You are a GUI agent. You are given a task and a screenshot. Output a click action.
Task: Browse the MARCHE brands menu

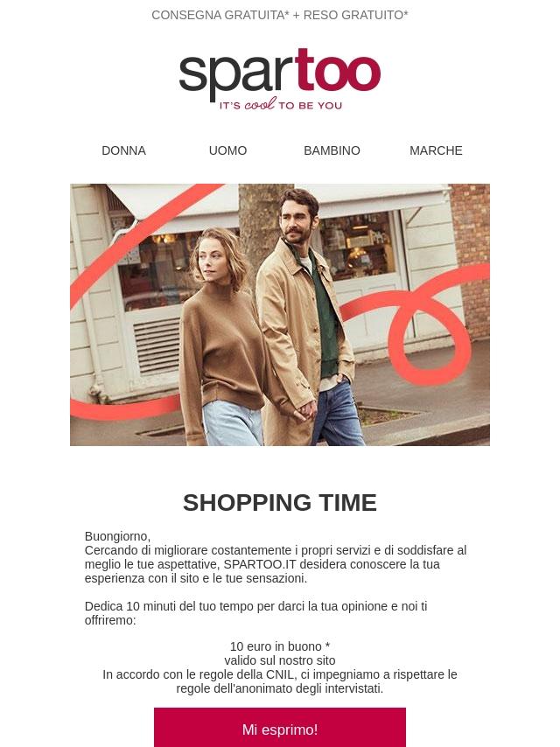[436, 150]
